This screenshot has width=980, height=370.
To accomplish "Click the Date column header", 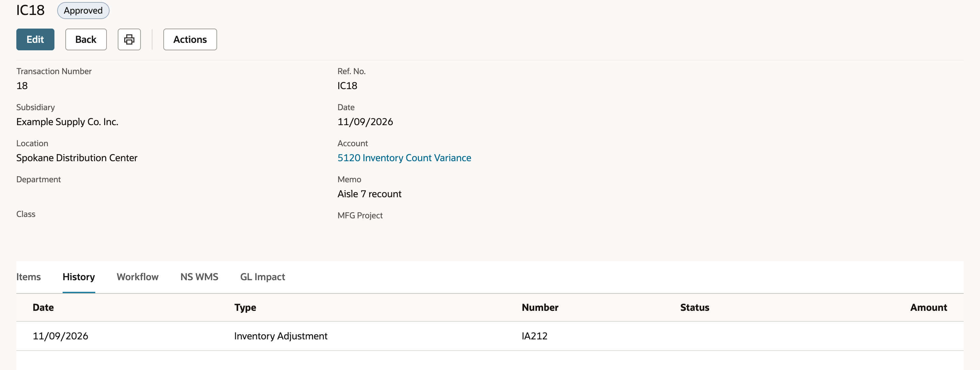I will [x=43, y=307].
